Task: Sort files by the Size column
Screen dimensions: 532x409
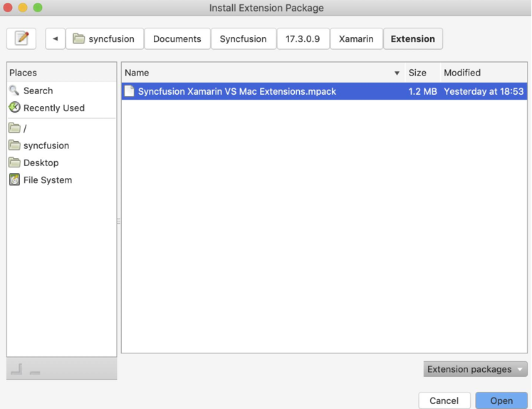Action: pos(422,73)
